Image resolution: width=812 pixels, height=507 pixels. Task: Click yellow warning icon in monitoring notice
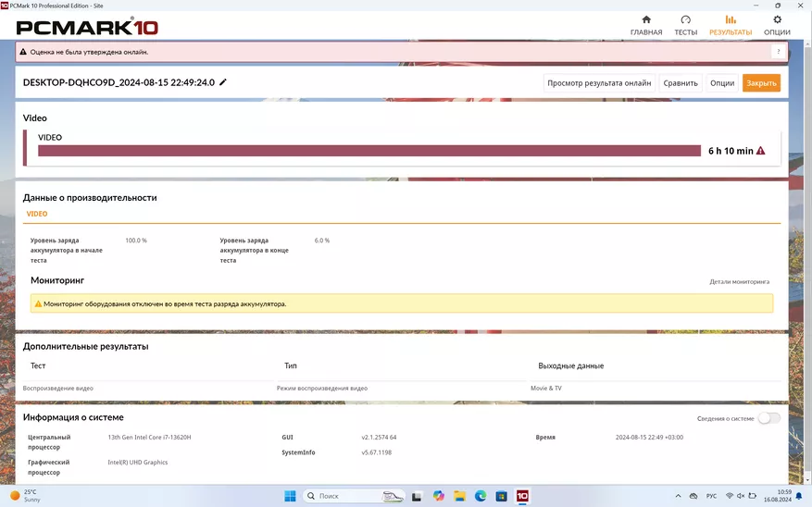tap(38, 303)
